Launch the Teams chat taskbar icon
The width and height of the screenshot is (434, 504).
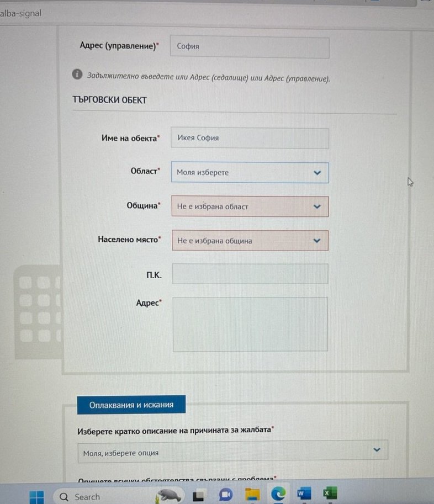click(225, 495)
